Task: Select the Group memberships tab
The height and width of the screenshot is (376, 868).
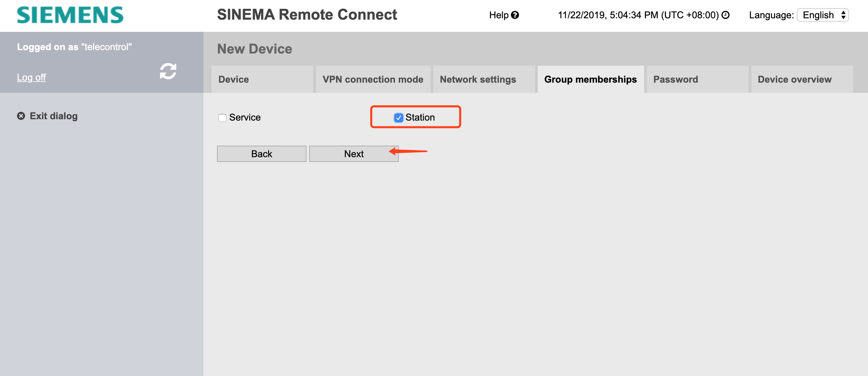Action: (x=591, y=79)
